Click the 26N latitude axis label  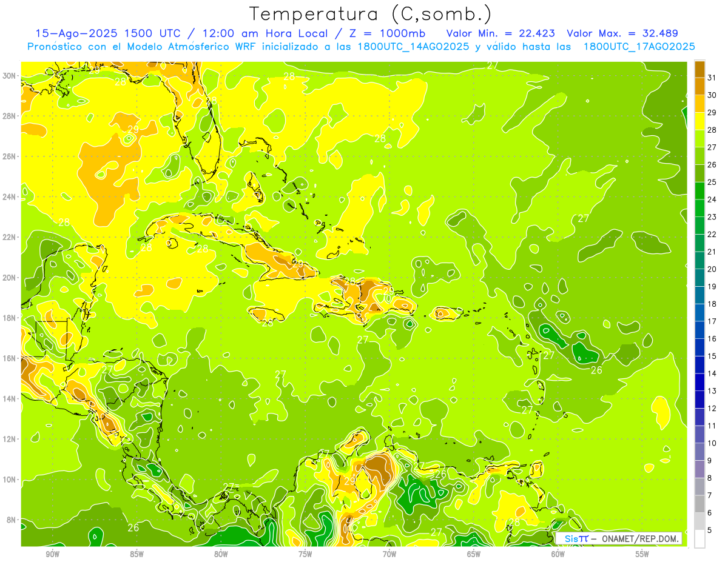pos(10,156)
